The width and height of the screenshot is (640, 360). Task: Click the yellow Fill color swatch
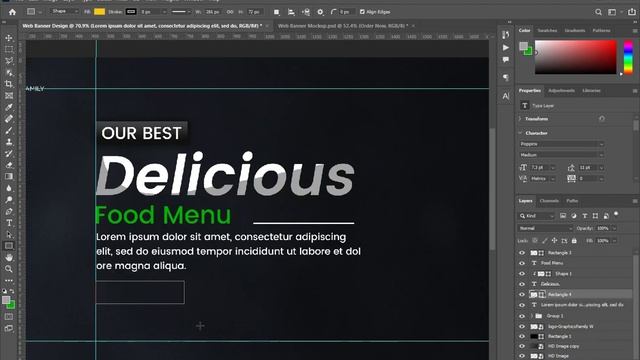(x=99, y=12)
